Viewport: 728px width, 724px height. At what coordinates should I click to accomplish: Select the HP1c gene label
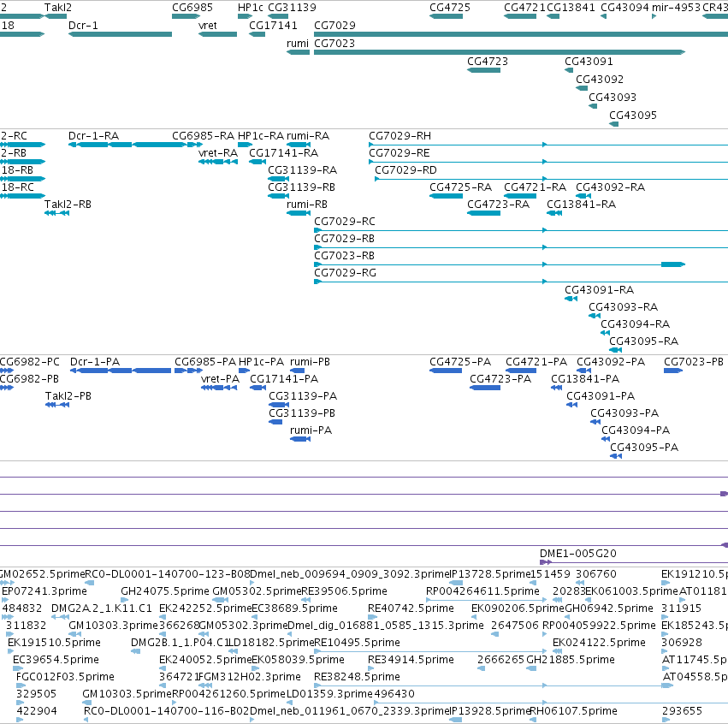click(251, 8)
